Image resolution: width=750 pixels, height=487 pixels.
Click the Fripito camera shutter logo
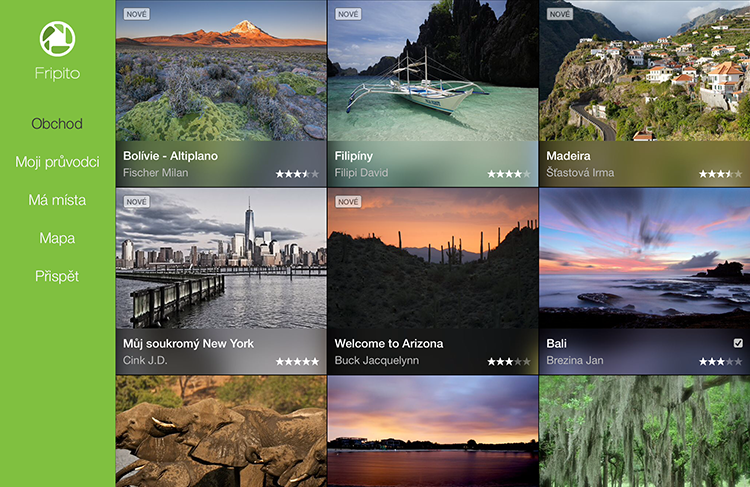57,38
